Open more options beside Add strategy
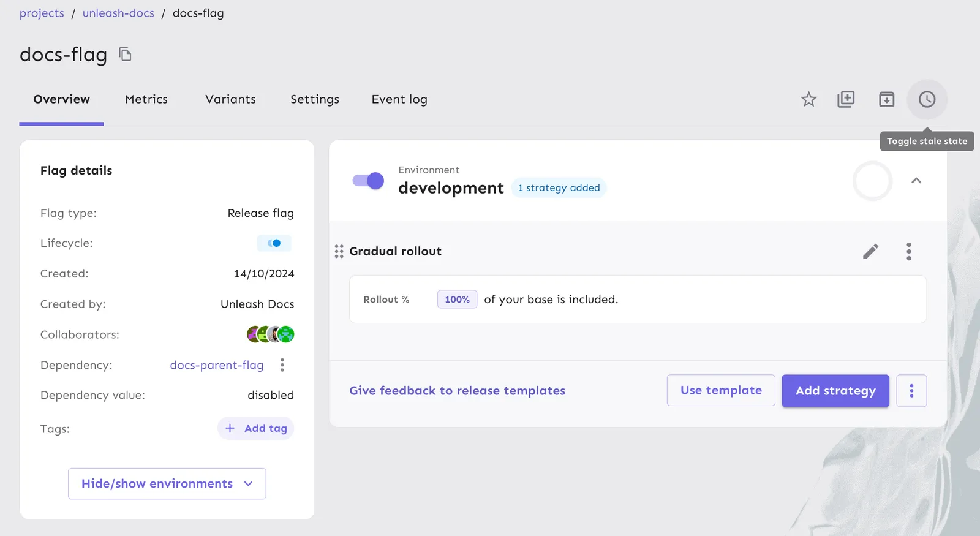The height and width of the screenshot is (536, 980). click(x=911, y=391)
